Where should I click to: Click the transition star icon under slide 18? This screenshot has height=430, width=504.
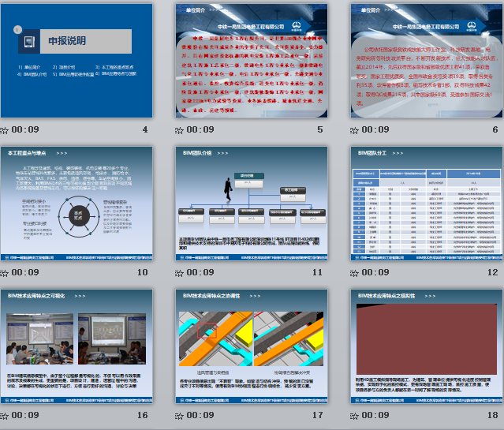[x=354, y=415]
